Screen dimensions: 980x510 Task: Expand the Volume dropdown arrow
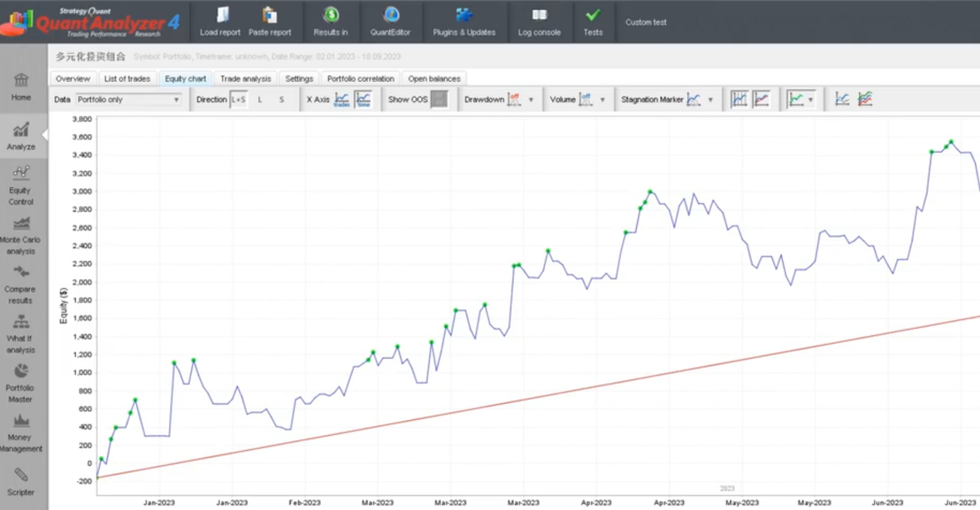click(602, 100)
